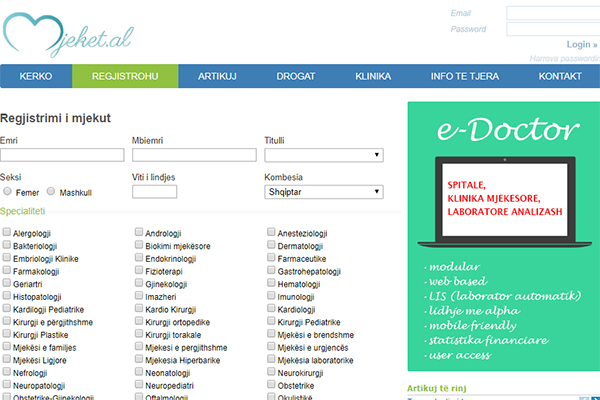600x400 pixels.
Task: Tick the Kardiologji checkbox
Action: coord(272,310)
